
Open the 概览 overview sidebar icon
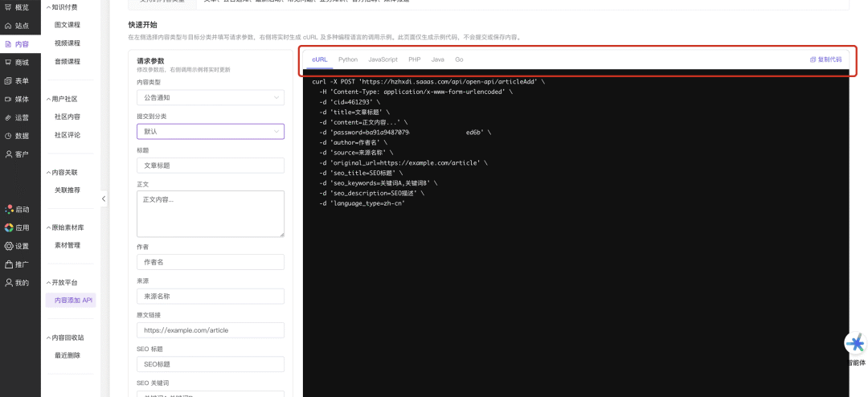(8, 7)
